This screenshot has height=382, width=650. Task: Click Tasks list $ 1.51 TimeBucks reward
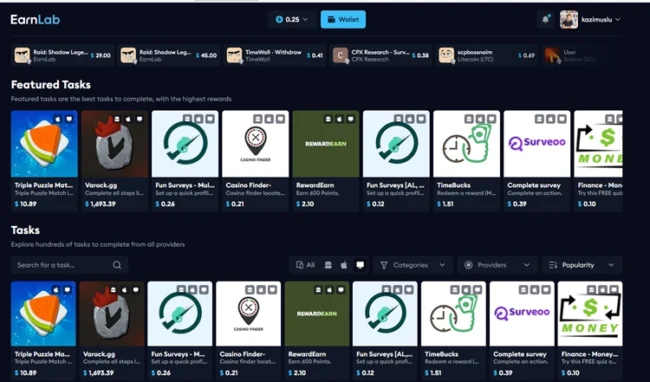tap(433, 373)
